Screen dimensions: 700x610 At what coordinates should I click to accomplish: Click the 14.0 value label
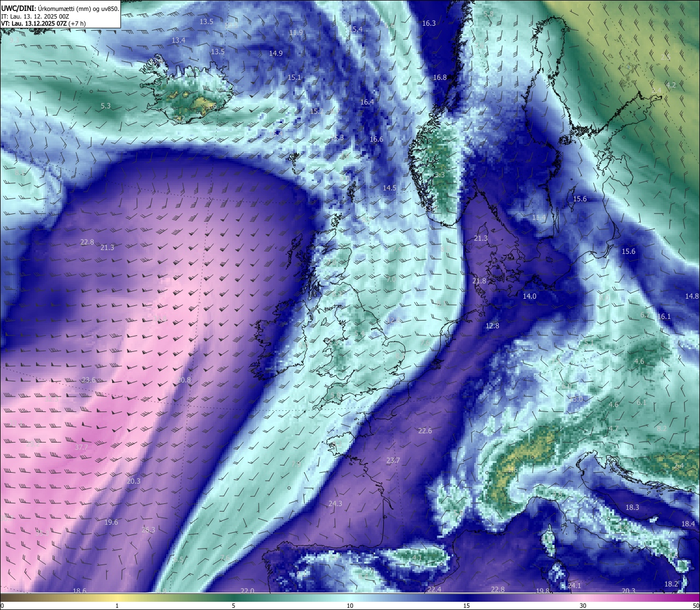click(x=529, y=297)
